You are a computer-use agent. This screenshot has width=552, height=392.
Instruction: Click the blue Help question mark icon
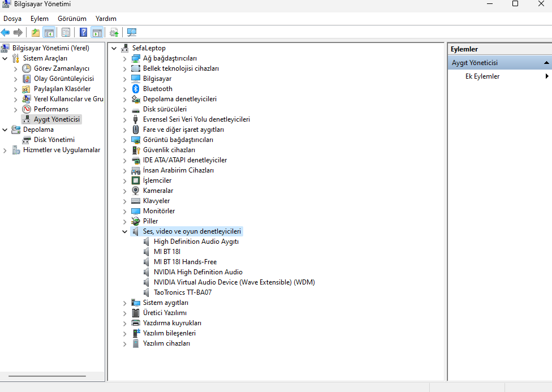(x=84, y=33)
